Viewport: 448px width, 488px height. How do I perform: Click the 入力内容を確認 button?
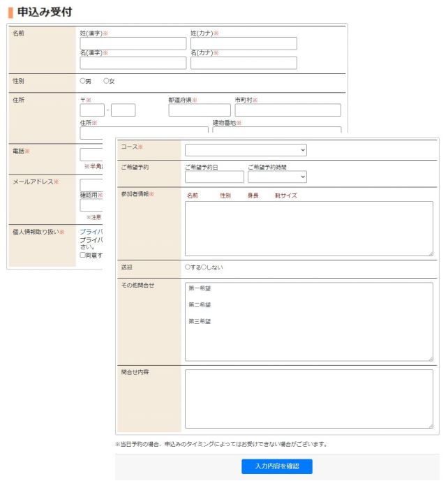coord(277,466)
